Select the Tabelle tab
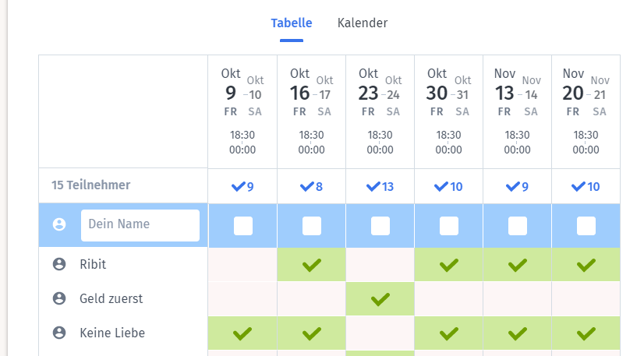This screenshot has height=356, width=644. tap(291, 23)
